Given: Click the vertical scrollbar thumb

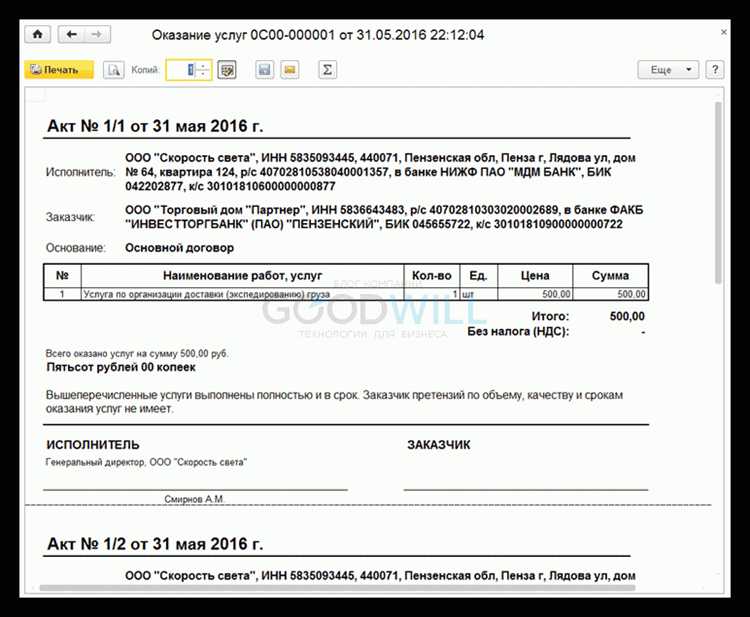Looking at the screenshot, I should [x=717, y=192].
